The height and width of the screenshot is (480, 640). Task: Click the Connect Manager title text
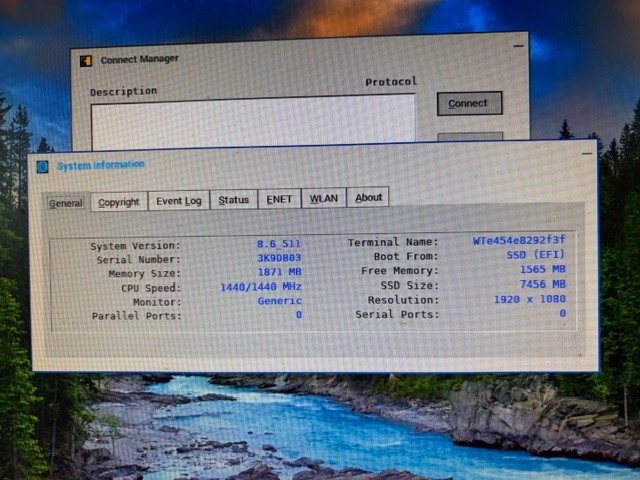[140, 59]
